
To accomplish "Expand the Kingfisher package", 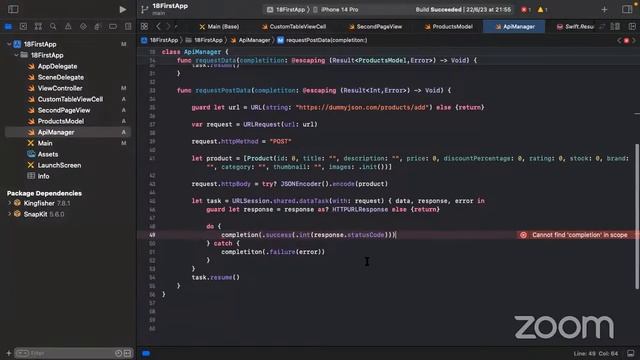I will [x=9, y=203].
